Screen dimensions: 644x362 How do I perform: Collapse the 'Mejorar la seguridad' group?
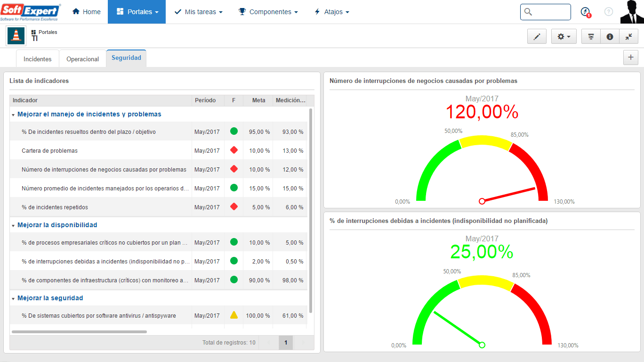[x=13, y=298]
